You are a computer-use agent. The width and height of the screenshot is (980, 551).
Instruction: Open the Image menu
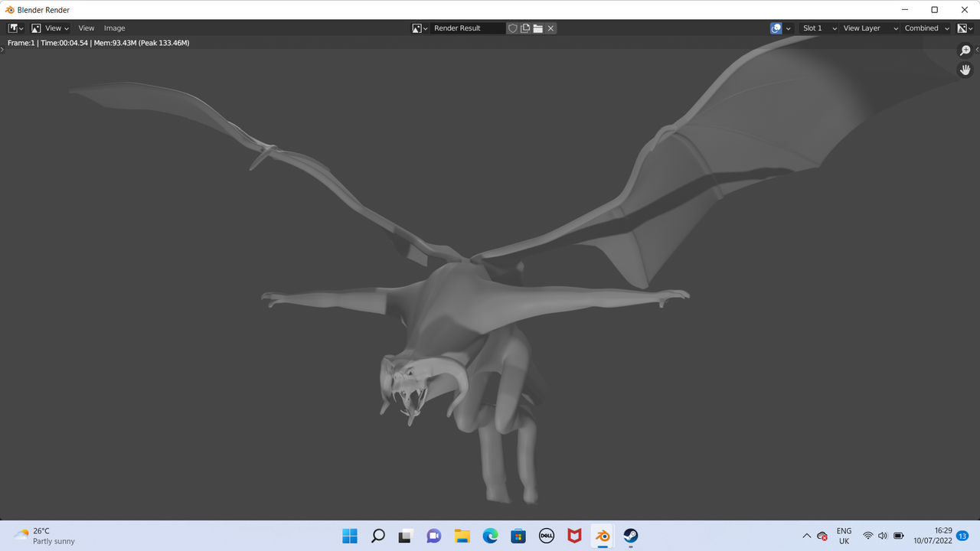pos(114,28)
